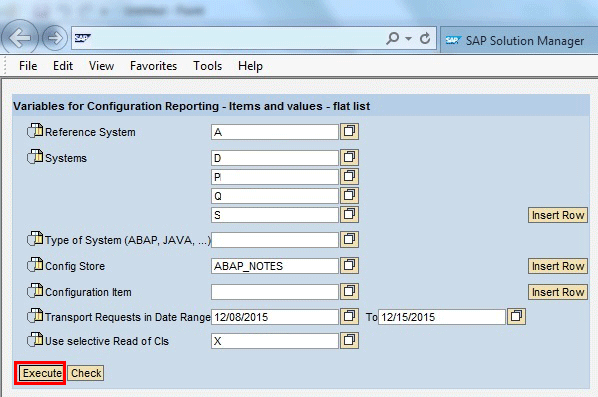Click variable icon beside Configuration Item

pyautogui.click(x=35, y=290)
